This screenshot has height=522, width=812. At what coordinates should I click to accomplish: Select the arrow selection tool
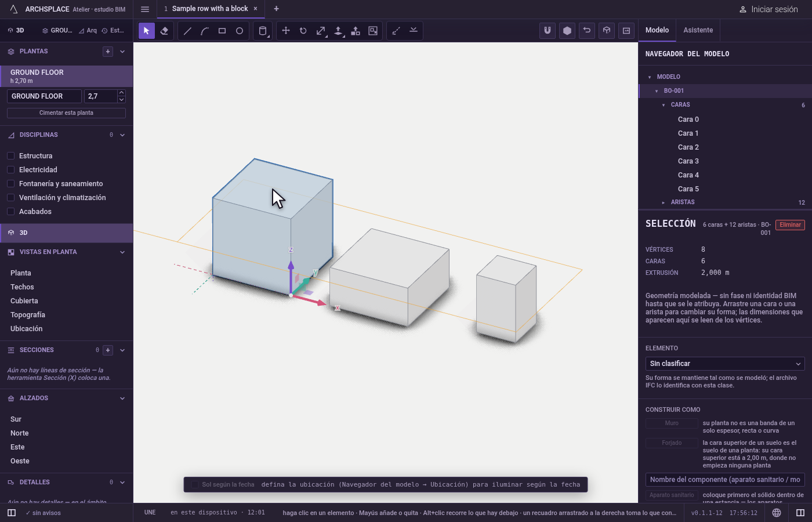[147, 31]
